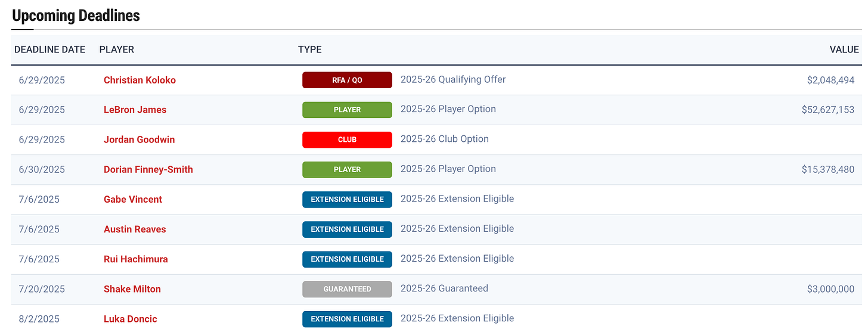The image size is (868, 332).
Task: Click Austin Reaves's 7/6/2025 date
Action: click(39, 229)
